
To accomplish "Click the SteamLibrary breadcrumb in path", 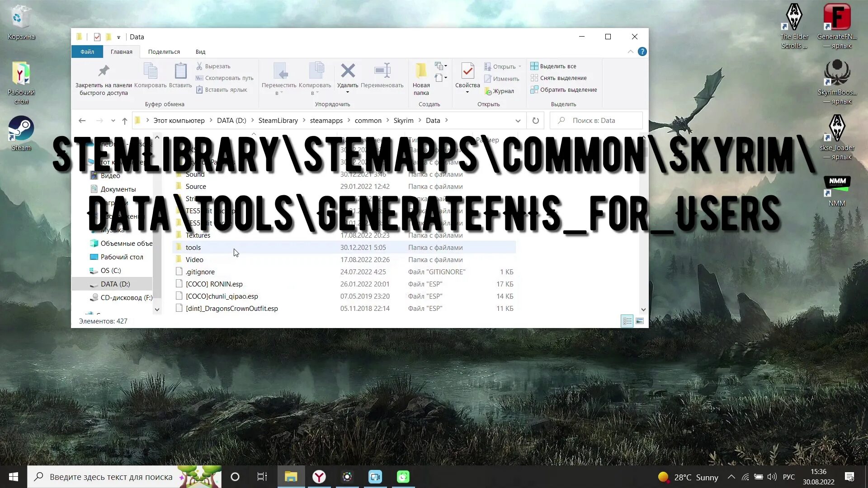I will (x=278, y=121).
